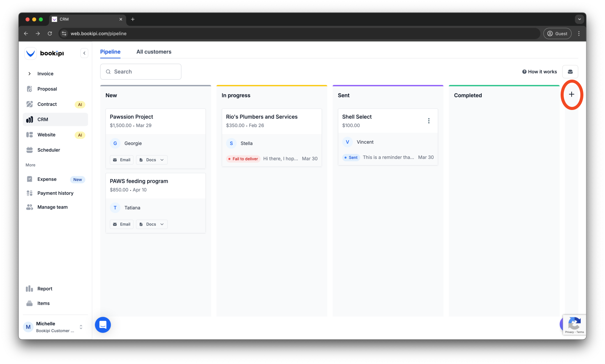The width and height of the screenshot is (605, 364).
Task: Switch to the Pipeline tab
Action: [110, 52]
